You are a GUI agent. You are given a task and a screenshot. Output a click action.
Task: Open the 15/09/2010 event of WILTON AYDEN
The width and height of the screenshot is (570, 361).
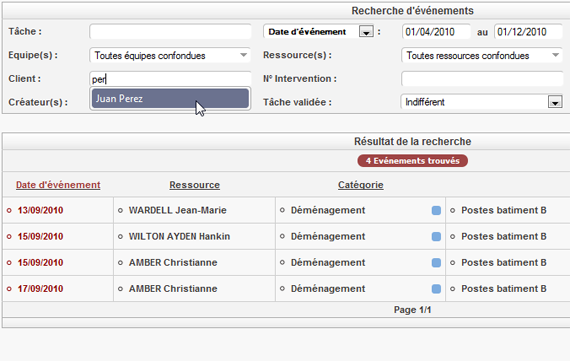point(40,236)
